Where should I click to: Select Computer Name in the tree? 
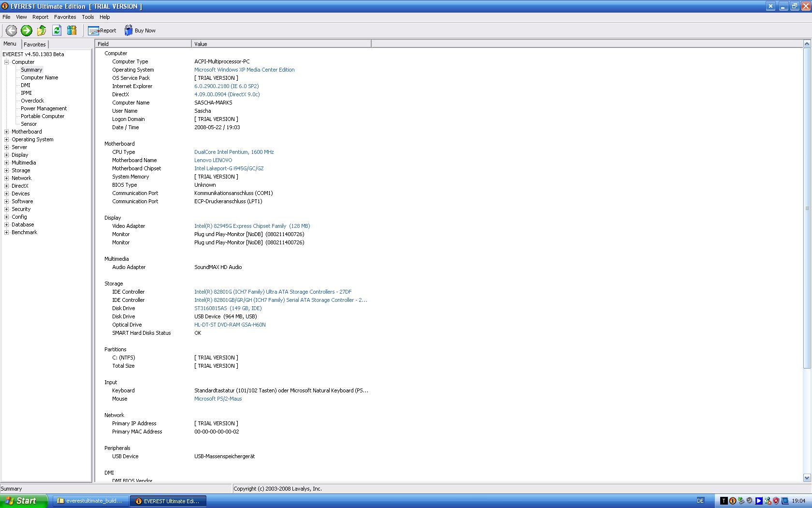(39, 77)
